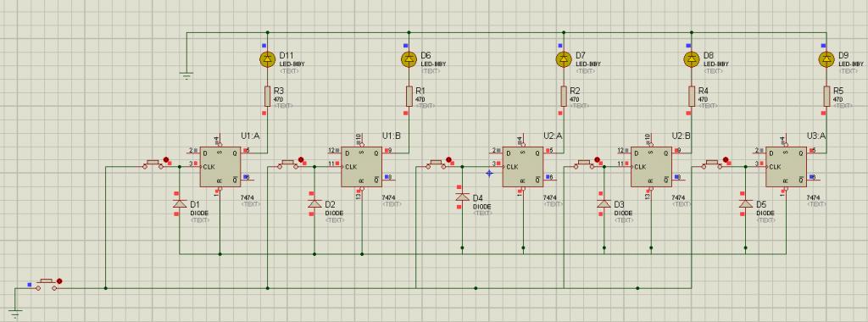Image resolution: width=868 pixels, height=322 pixels.
Task: Click the D8 LED symbol
Action: coord(692,58)
